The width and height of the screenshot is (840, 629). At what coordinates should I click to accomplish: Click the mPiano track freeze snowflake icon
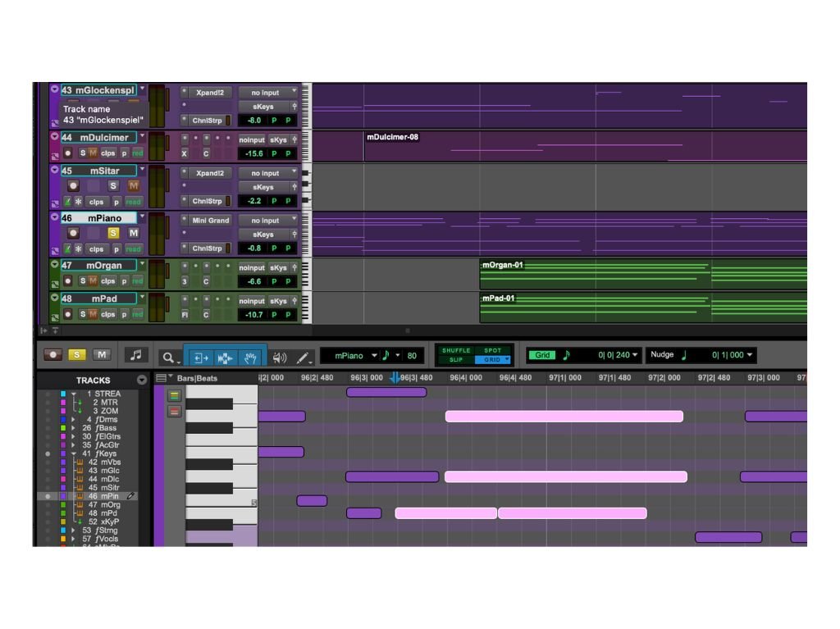[x=78, y=249]
